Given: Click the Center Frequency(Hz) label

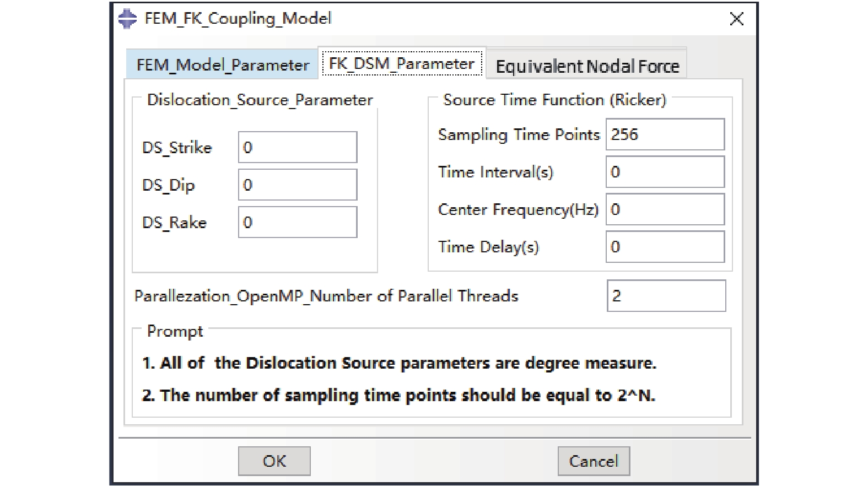Looking at the screenshot, I should [518, 210].
